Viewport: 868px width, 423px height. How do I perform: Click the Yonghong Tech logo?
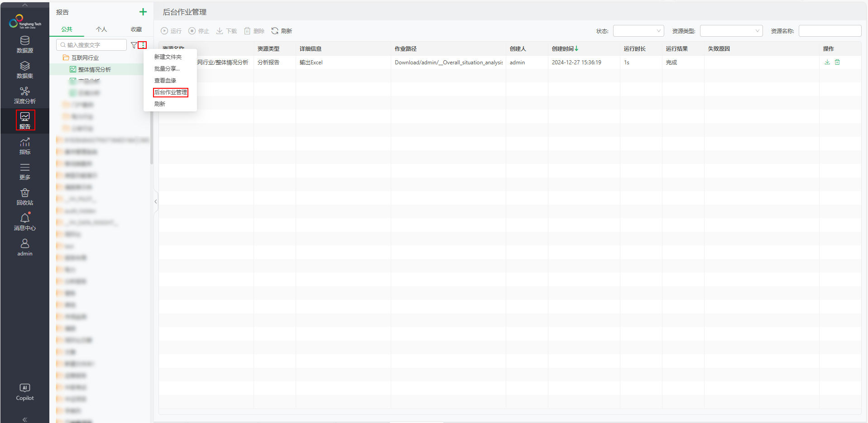25,21
